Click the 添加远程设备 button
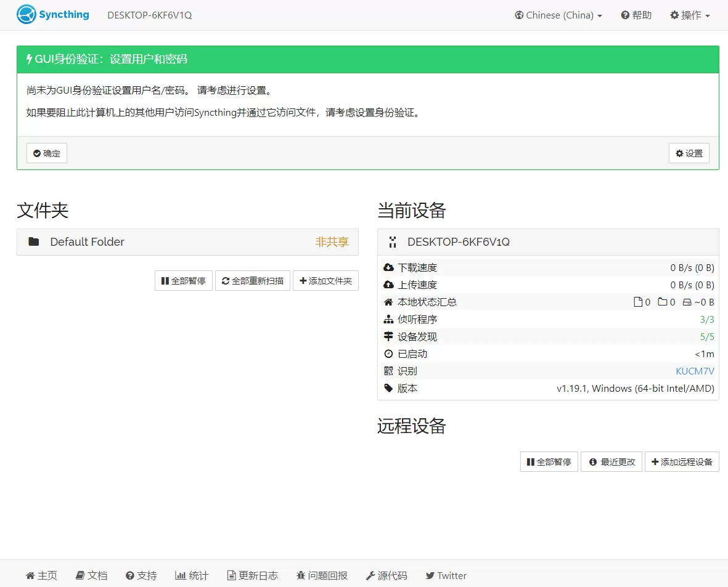The width and height of the screenshot is (728, 587). click(682, 461)
